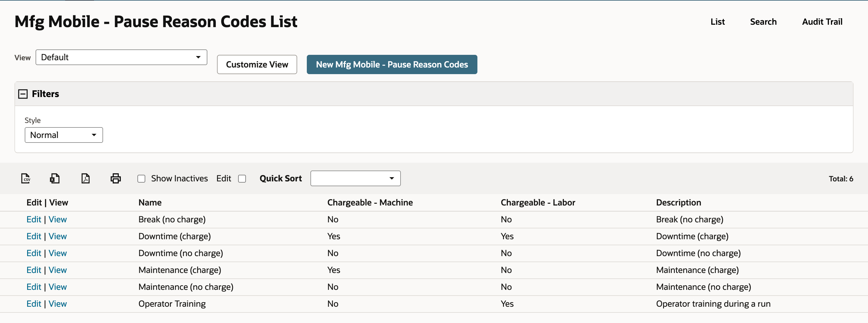This screenshot has width=868, height=323.
Task: View the Downtime (charge) record
Action: click(58, 237)
